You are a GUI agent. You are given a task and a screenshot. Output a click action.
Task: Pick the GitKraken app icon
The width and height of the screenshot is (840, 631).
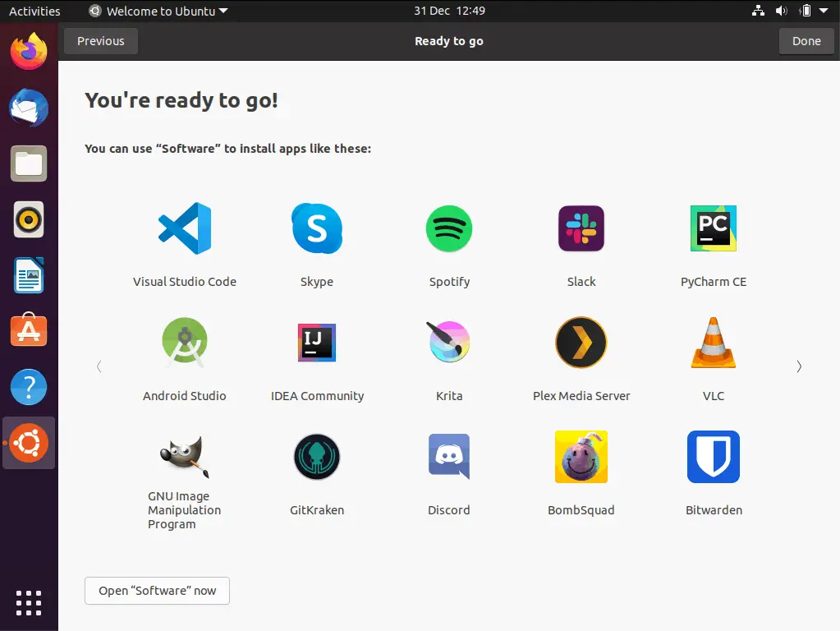317,457
